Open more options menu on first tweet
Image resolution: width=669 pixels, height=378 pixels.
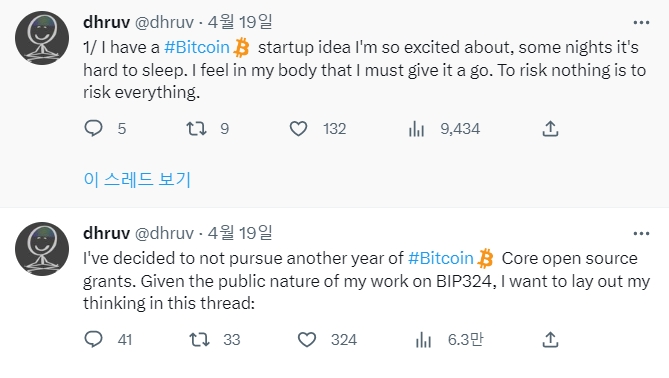pyautogui.click(x=641, y=23)
